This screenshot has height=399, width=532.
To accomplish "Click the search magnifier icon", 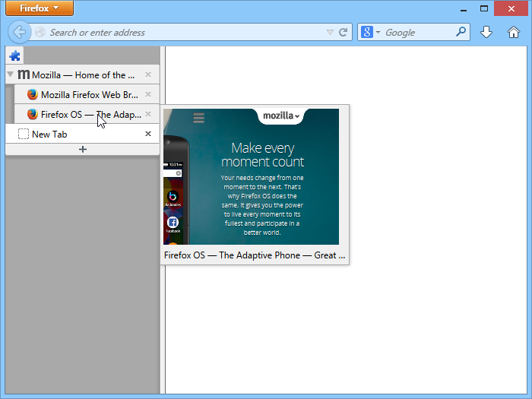I will pyautogui.click(x=461, y=32).
